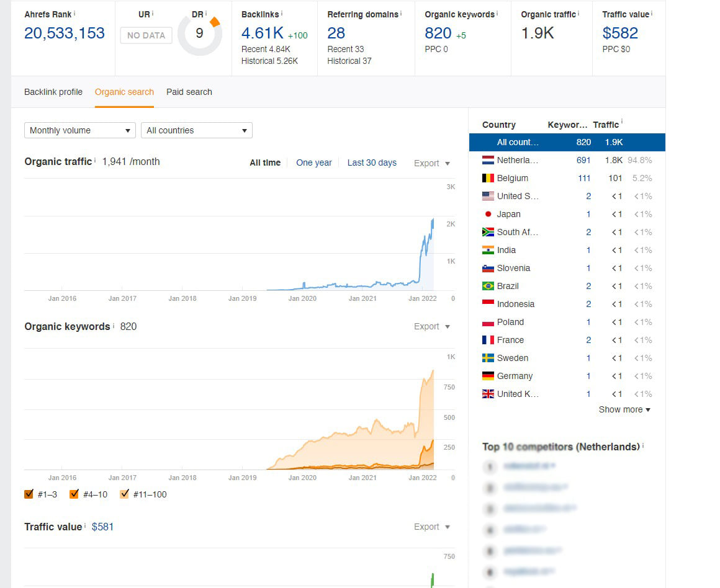
Task: Click the info icon next to Traffic value metric
Action: [652, 13]
